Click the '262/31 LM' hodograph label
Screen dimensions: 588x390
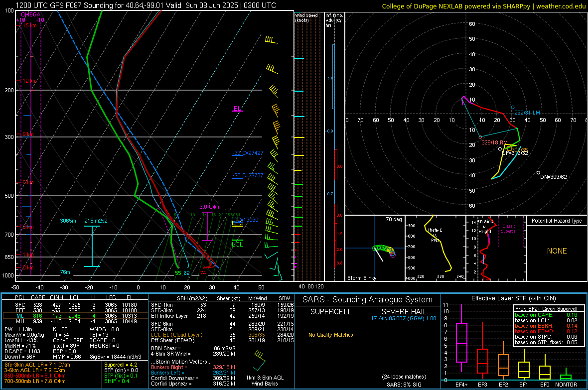(527, 113)
